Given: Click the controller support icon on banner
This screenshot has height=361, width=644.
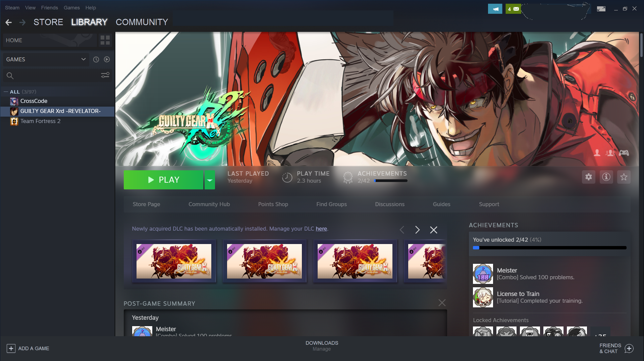Looking at the screenshot, I should click(x=624, y=153).
